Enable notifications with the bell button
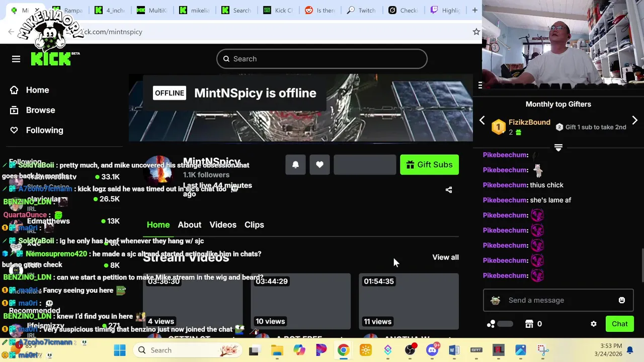This screenshot has width=644, height=362. (x=295, y=164)
